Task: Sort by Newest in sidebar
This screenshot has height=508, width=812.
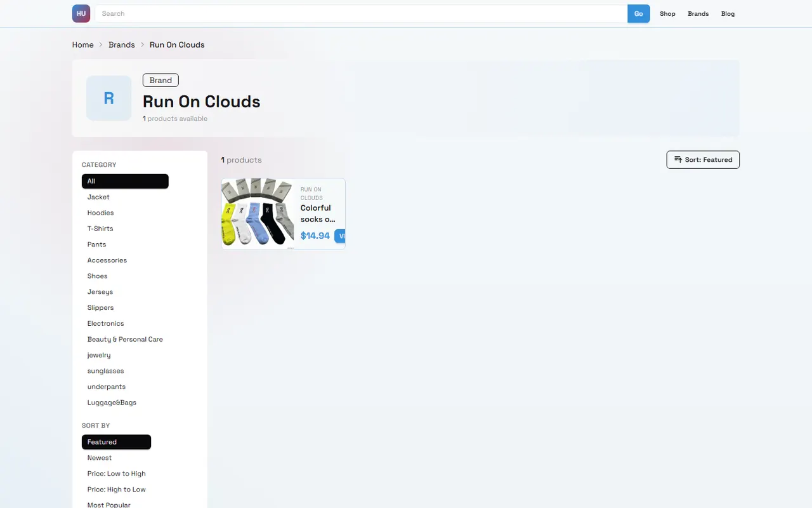Action: click(100, 458)
